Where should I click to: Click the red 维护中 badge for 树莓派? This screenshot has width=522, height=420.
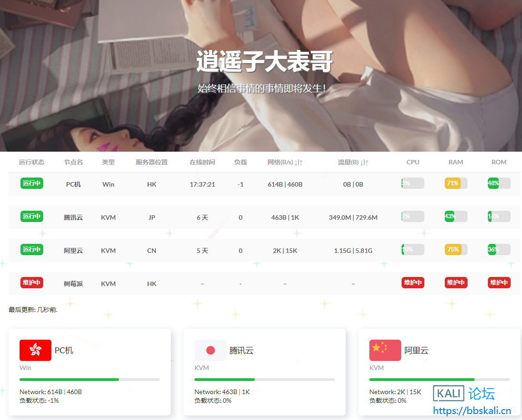(31, 282)
